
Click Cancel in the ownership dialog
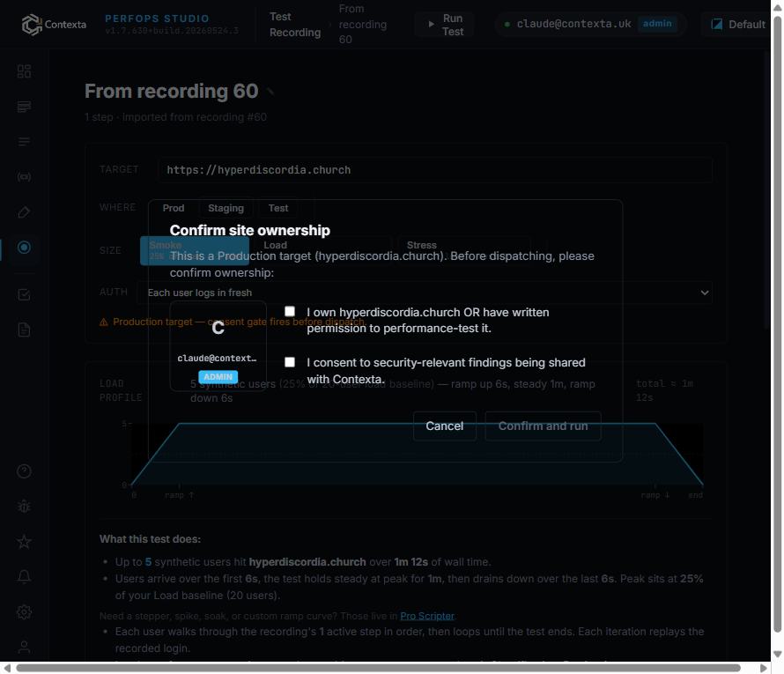click(x=445, y=426)
